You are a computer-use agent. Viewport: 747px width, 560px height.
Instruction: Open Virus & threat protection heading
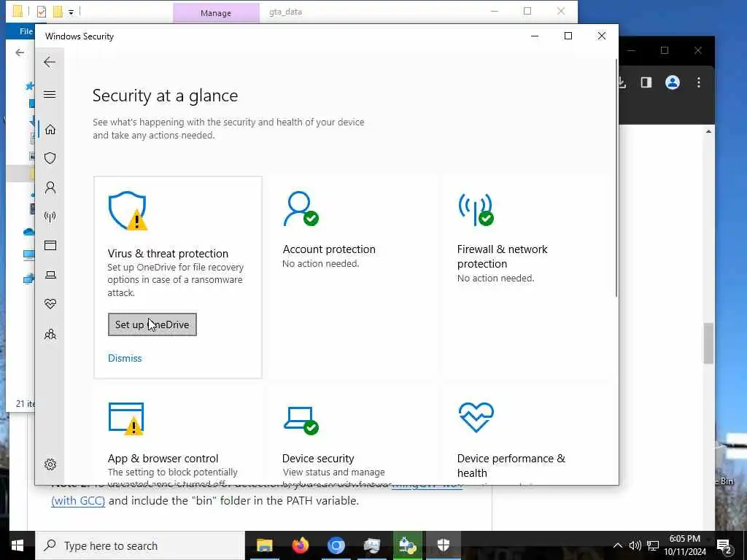[x=168, y=253]
